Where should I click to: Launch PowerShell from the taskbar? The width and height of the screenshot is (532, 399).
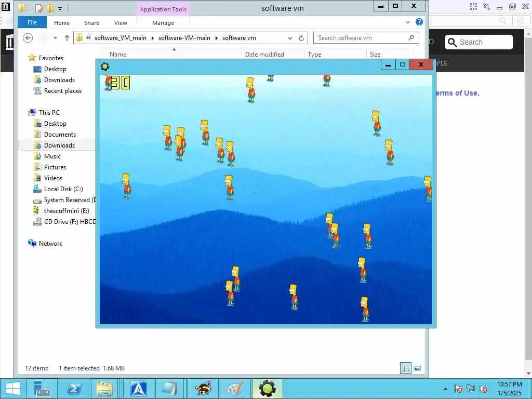[x=74, y=389]
